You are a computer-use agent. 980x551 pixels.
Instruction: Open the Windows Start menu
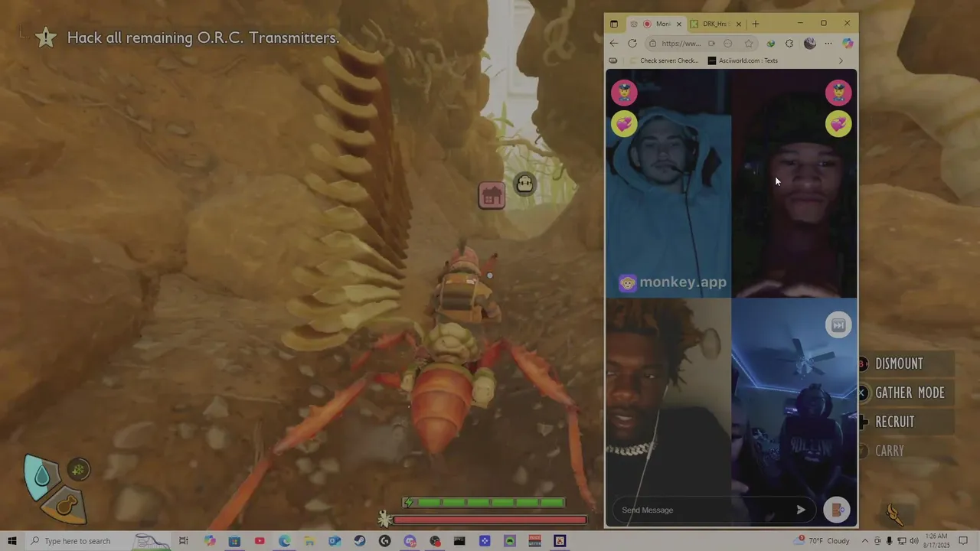[x=12, y=541]
